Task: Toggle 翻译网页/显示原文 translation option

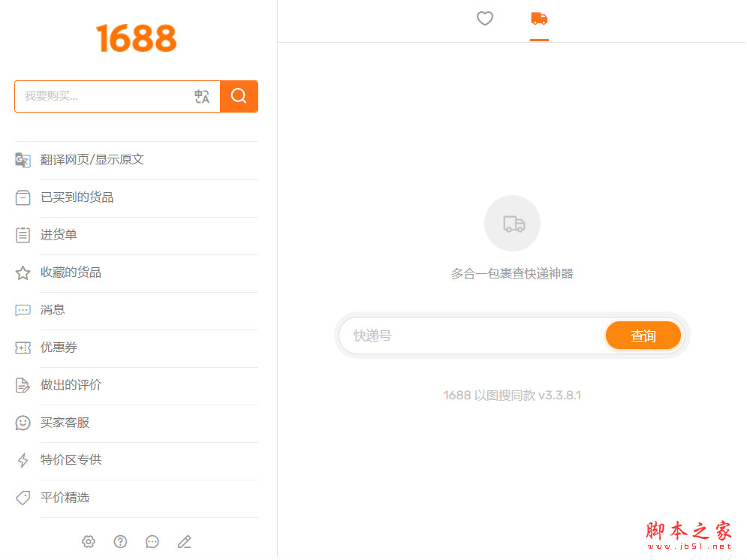Action: click(x=91, y=159)
